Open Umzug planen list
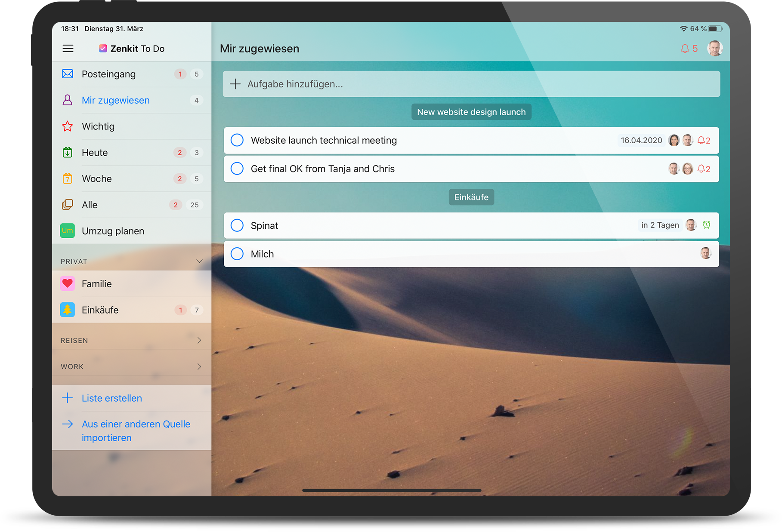Image resolution: width=782 pixels, height=532 pixels. [132, 231]
